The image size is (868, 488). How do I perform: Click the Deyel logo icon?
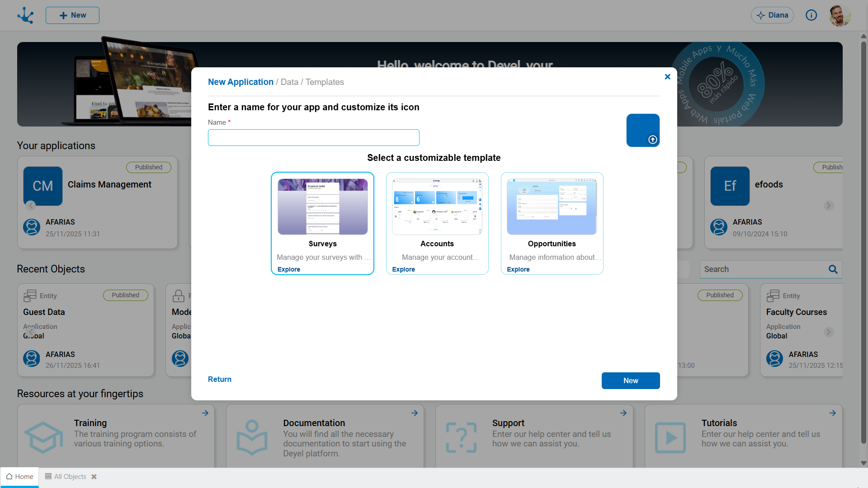pos(25,15)
